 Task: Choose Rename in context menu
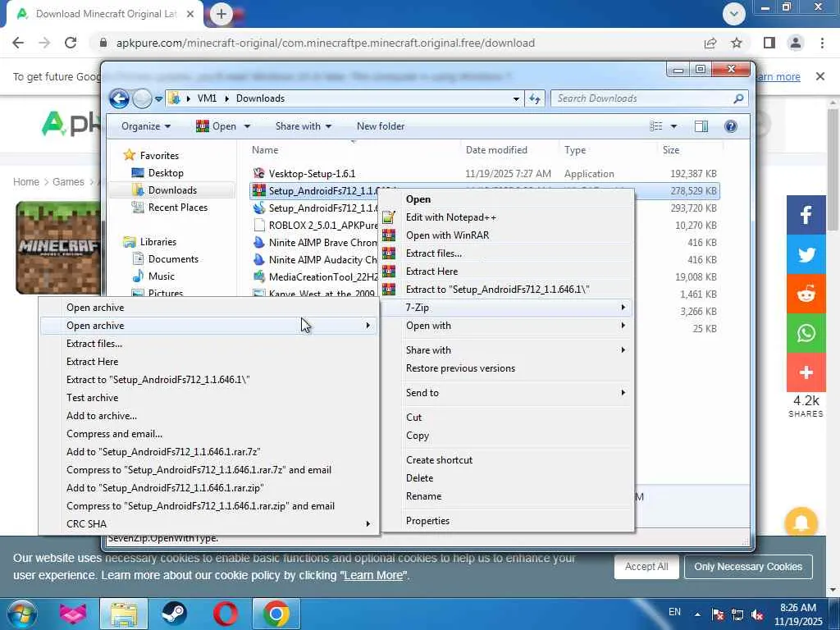(507, 496)
